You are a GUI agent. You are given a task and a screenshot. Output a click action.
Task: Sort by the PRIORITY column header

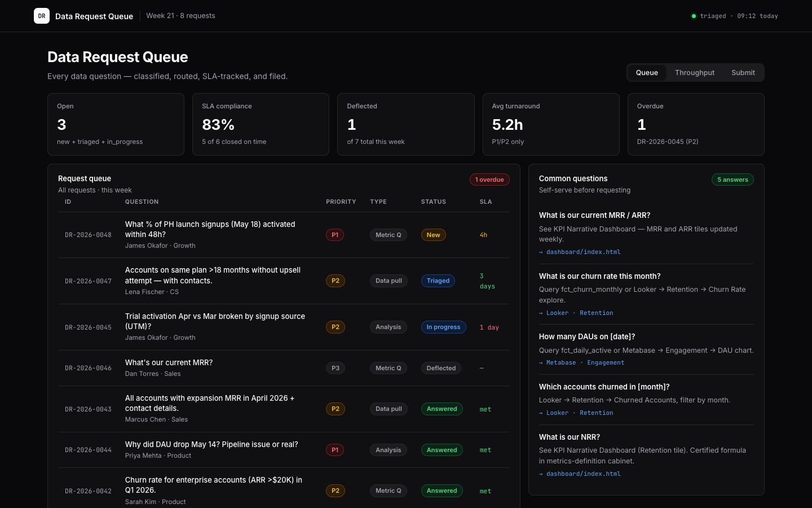point(341,202)
